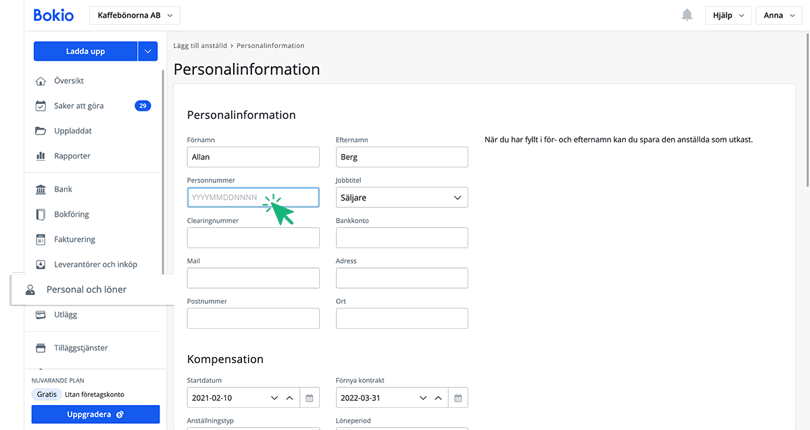Click the Uppladdat folder icon

[x=41, y=131]
